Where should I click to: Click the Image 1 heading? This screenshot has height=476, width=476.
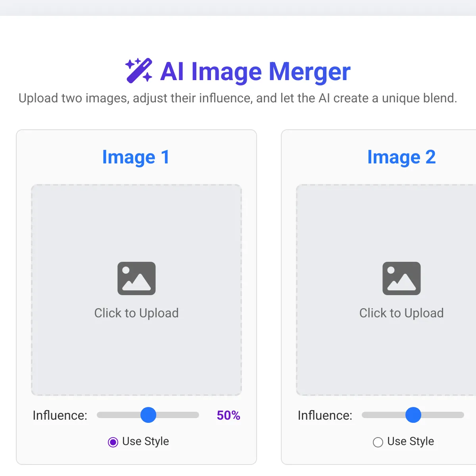coord(136,157)
